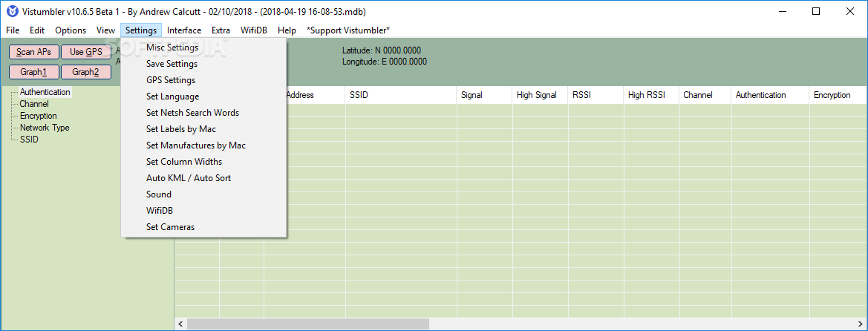Select Set Labels by Mac entry
Screen dimensions: 868x331
pos(203,130)
